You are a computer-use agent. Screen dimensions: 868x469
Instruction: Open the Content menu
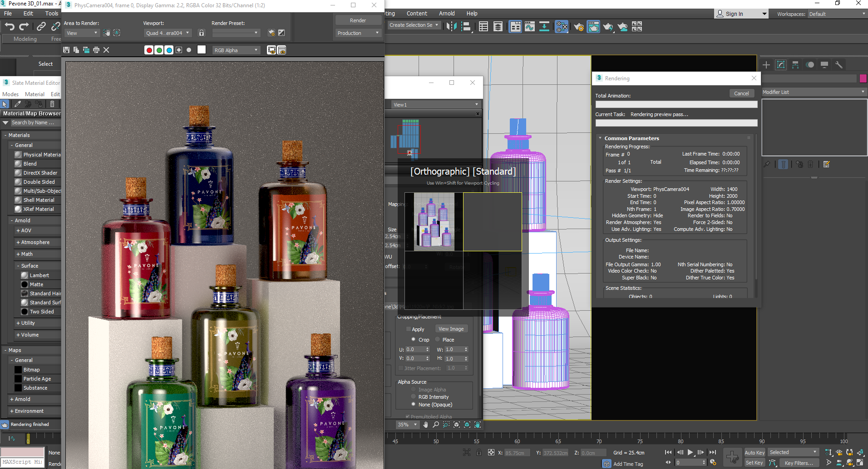coord(417,13)
